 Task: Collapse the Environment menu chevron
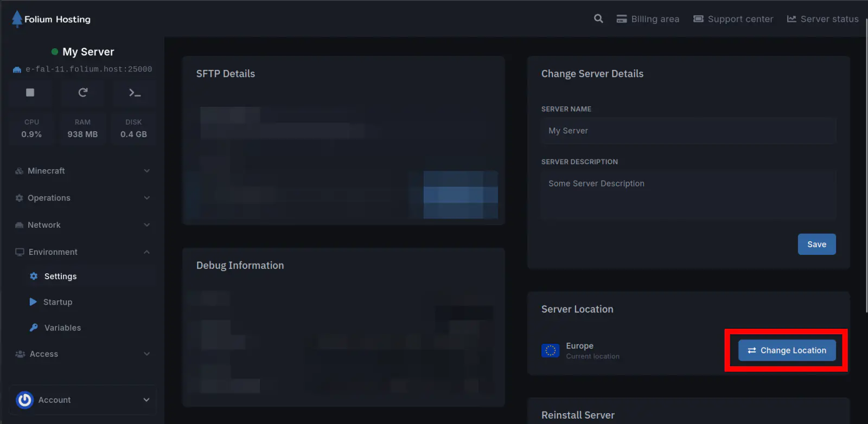click(x=146, y=252)
